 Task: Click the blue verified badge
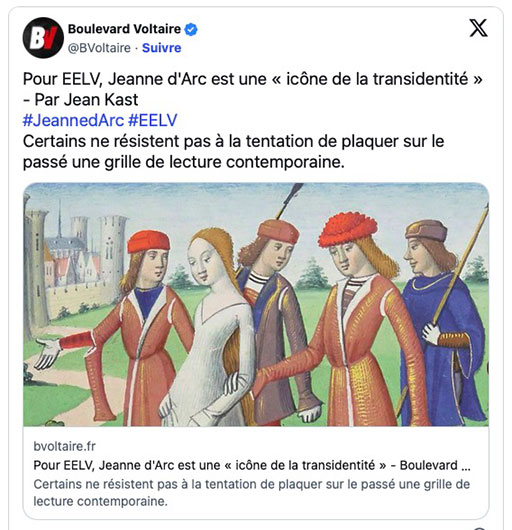[x=191, y=29]
